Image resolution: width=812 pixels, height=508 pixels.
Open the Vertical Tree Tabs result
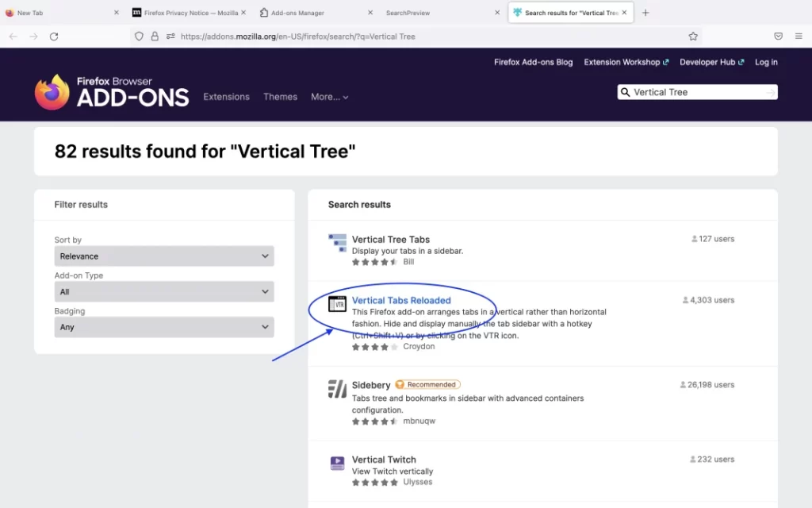point(390,240)
